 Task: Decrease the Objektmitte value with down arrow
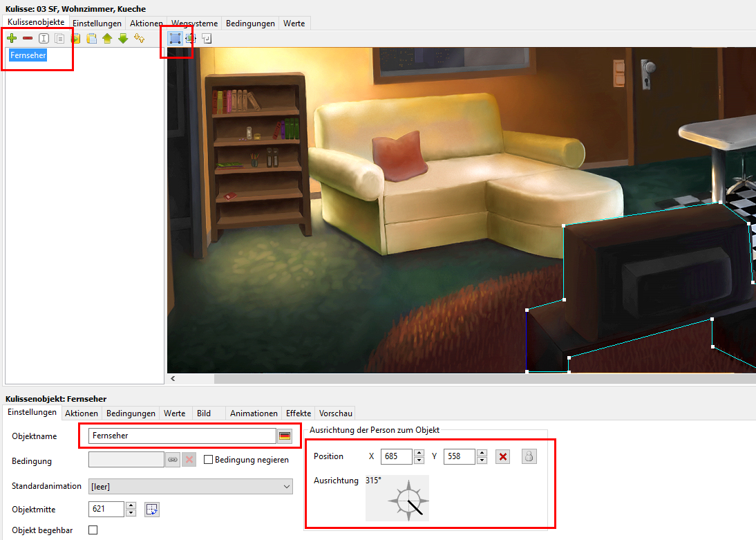[131, 512]
